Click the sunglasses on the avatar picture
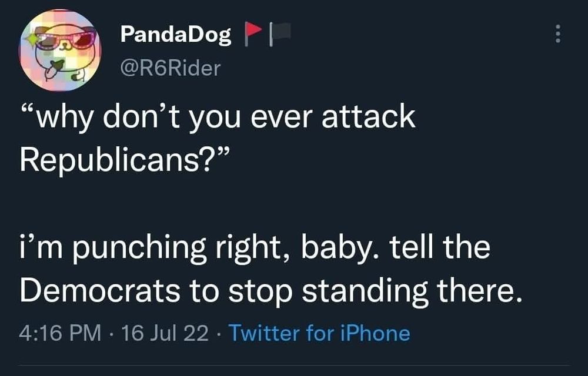This screenshot has height=376, width=588. pos(65,39)
